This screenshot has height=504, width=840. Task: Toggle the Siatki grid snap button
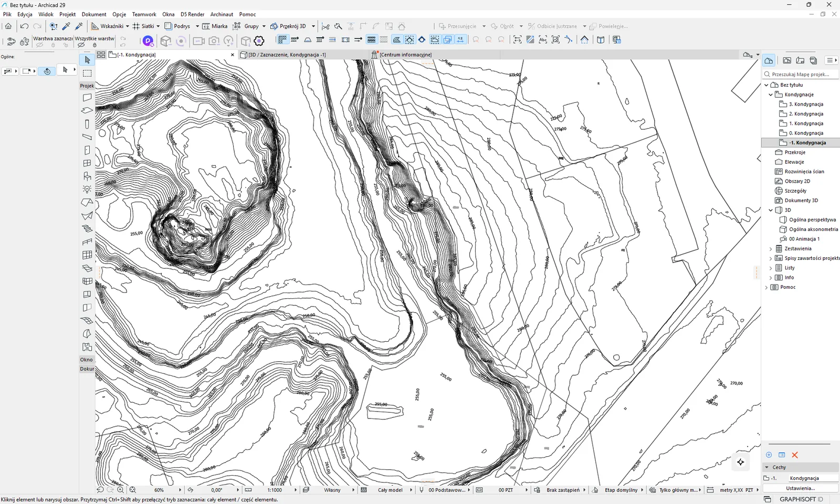143,26
